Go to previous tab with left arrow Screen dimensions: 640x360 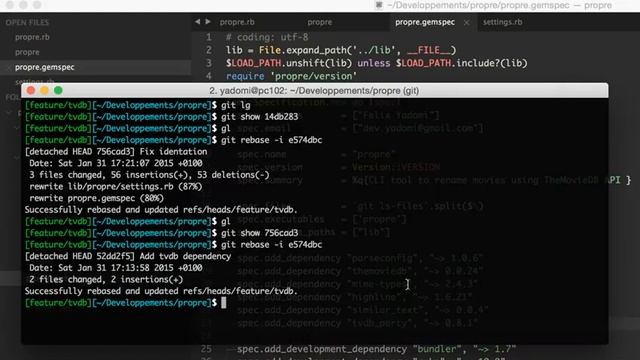click(198, 22)
